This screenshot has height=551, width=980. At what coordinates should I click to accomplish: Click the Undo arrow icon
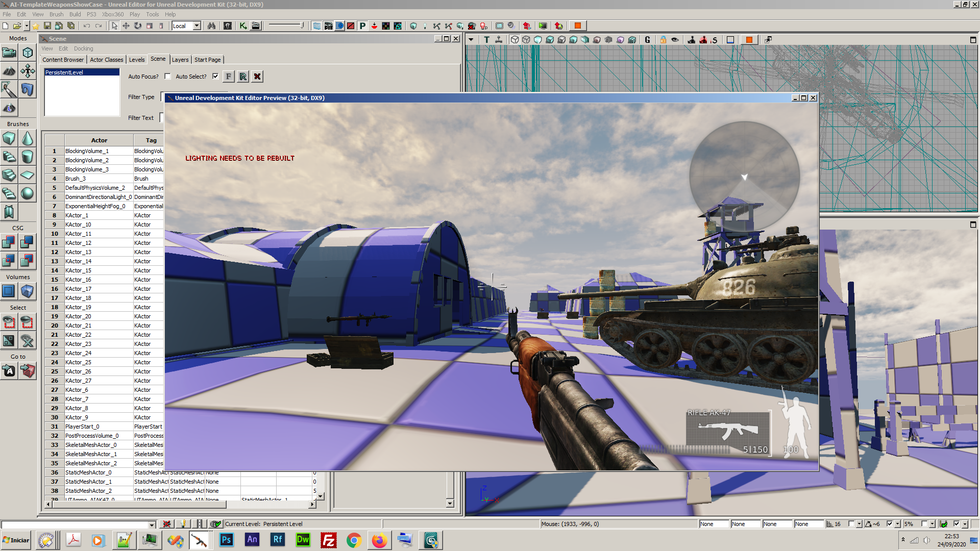[86, 26]
